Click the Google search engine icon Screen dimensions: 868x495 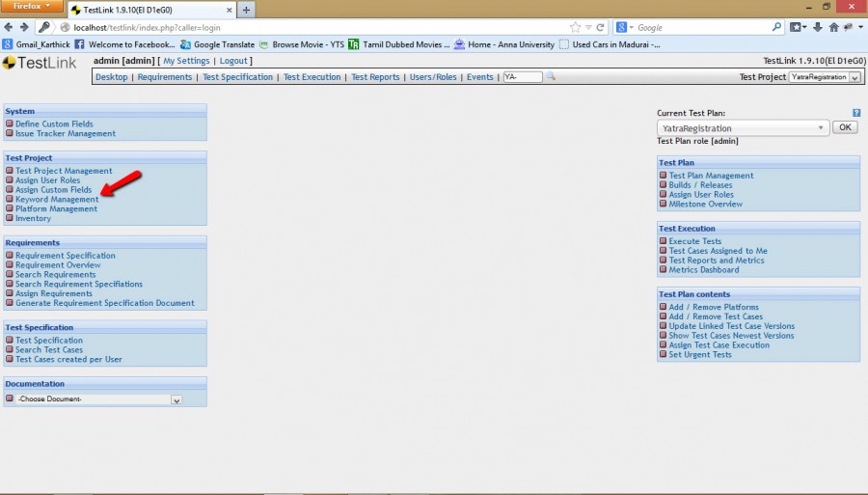[622, 27]
